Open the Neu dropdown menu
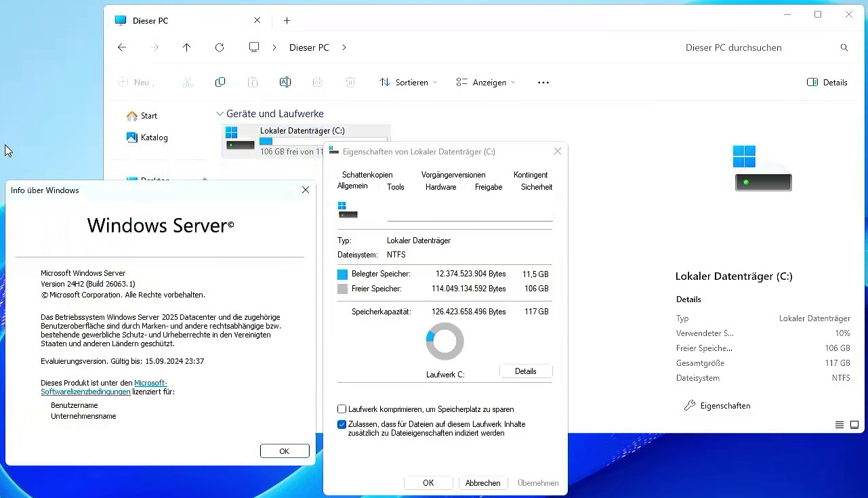 [x=136, y=82]
